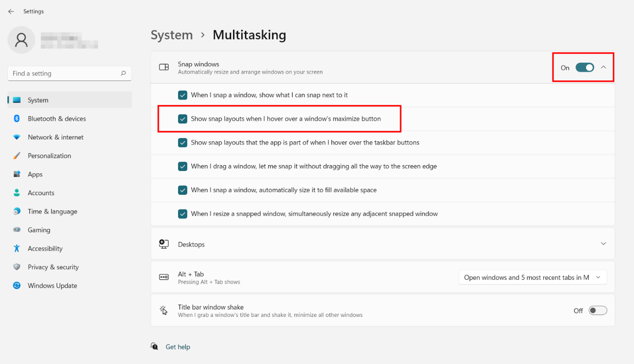The height and width of the screenshot is (364, 634).
Task: Click the Find a setting search box
Action: 70,73
